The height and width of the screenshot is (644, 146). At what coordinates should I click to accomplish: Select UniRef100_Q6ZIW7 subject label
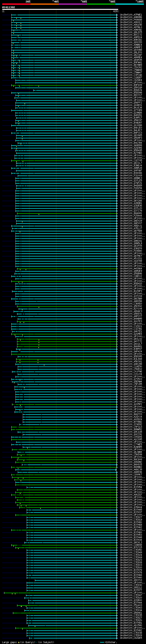pos(131,55)
